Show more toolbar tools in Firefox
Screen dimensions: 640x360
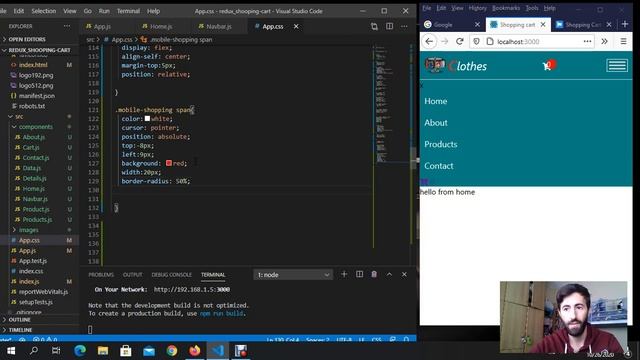coord(604,41)
